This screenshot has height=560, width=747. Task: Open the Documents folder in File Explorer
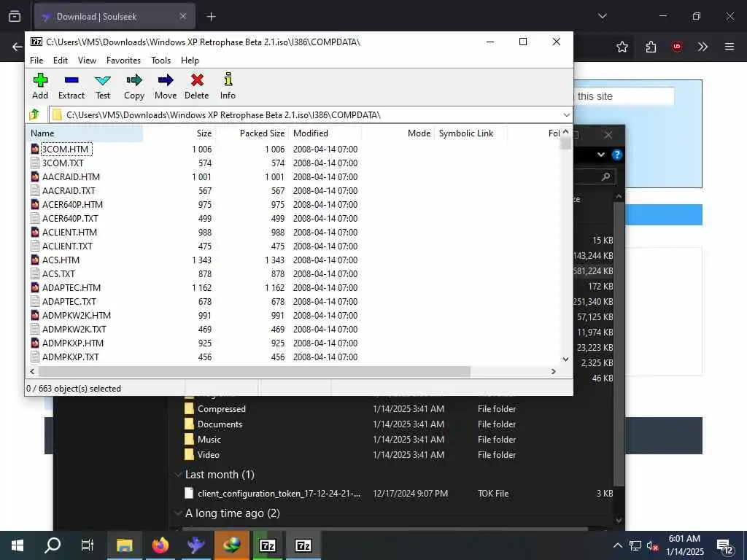point(220,424)
